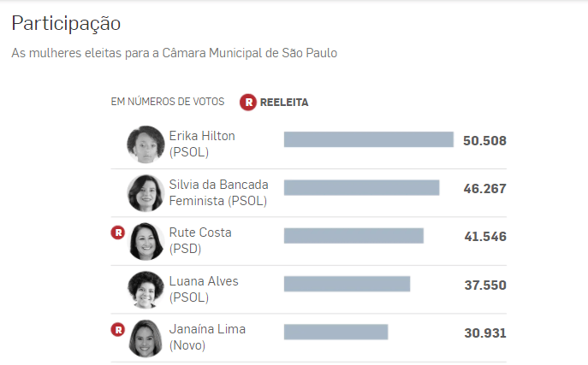Click Rute Costa's vote bar
This screenshot has width=588, height=365.
pyautogui.click(x=353, y=236)
